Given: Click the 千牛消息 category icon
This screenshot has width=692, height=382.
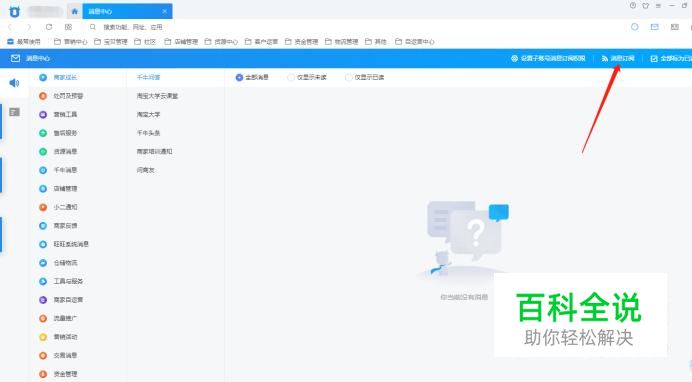Looking at the screenshot, I should point(43,170).
